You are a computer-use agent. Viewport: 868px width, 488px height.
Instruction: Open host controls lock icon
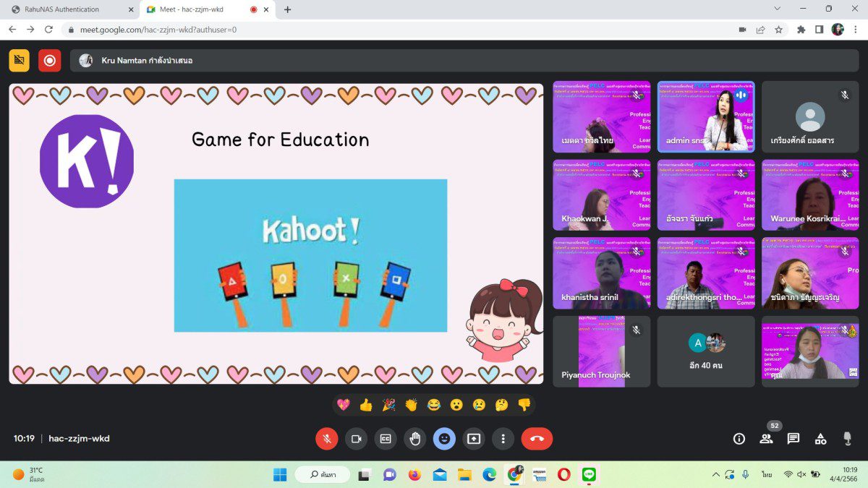848,438
